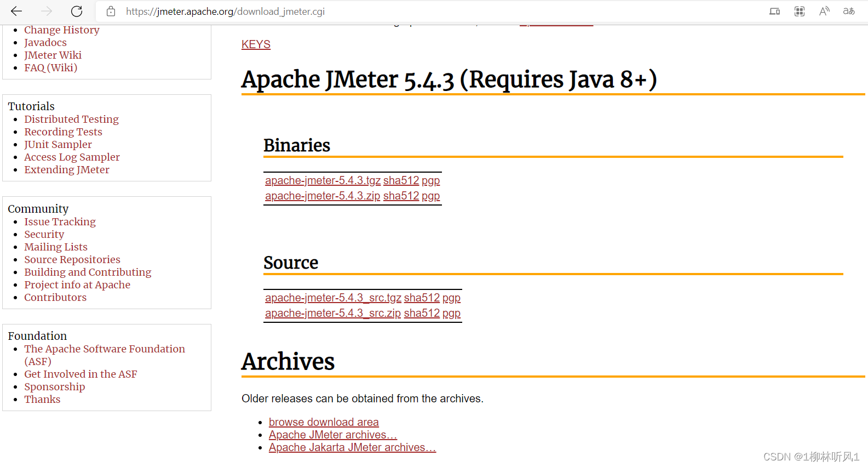This screenshot has height=467, width=868.
Task: Download apache-jmeter-5.4.3.zip binary
Action: point(322,196)
